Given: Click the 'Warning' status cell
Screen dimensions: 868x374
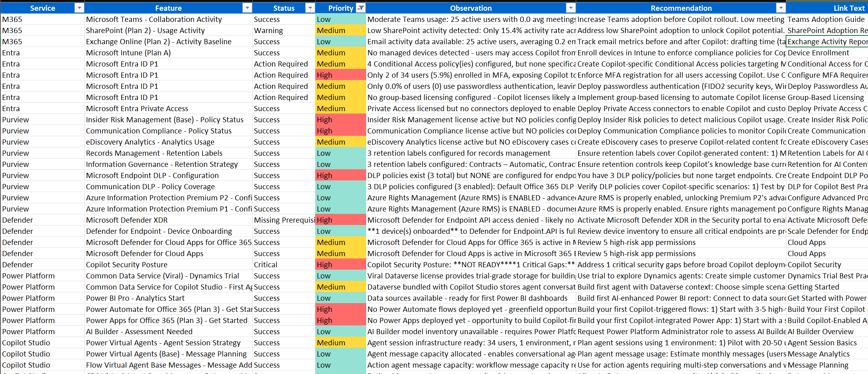Looking at the screenshot, I should click(284, 30).
